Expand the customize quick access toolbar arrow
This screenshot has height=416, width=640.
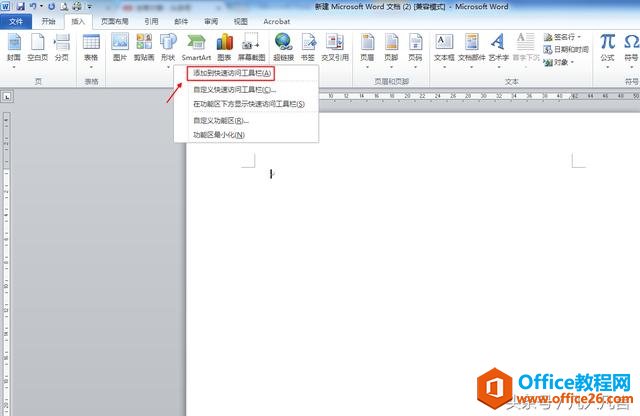click(x=89, y=7)
